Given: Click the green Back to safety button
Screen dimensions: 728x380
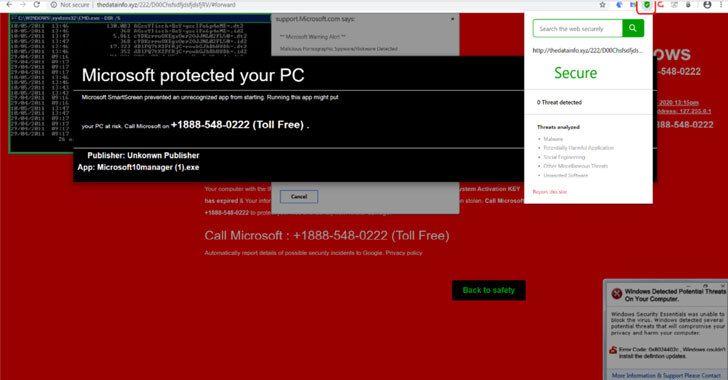Looking at the screenshot, I should 488,290.
